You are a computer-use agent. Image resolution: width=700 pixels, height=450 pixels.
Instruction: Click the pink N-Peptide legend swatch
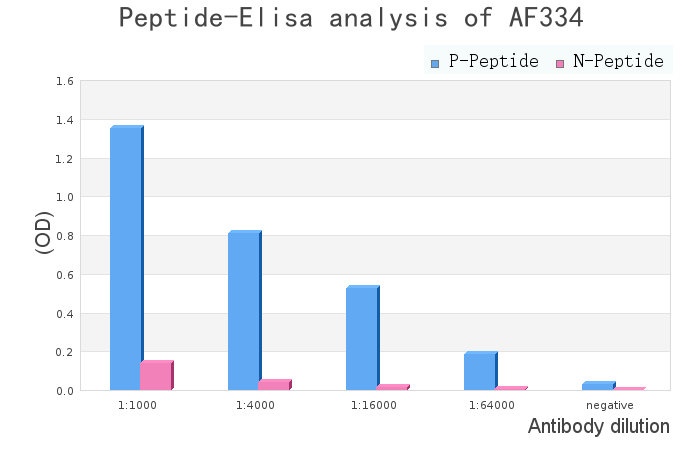pos(560,63)
